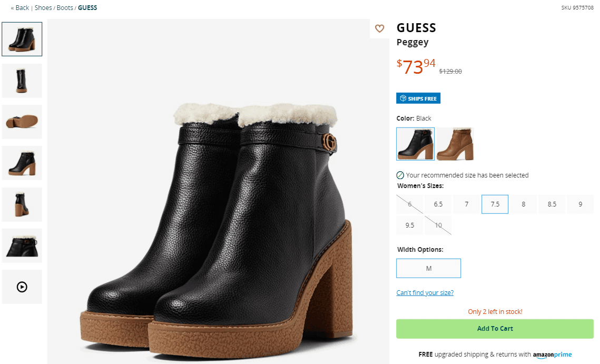Click the heart icon to favorite these boots
The image size is (600, 364).
(x=379, y=28)
